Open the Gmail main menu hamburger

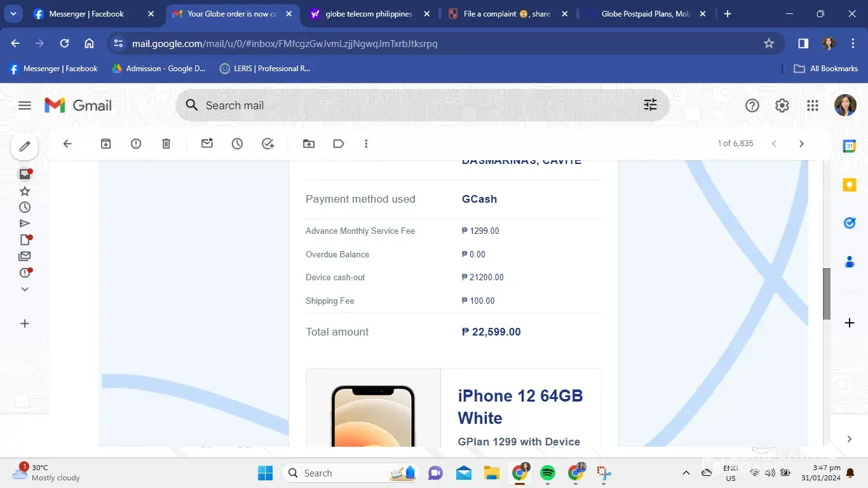coord(25,105)
